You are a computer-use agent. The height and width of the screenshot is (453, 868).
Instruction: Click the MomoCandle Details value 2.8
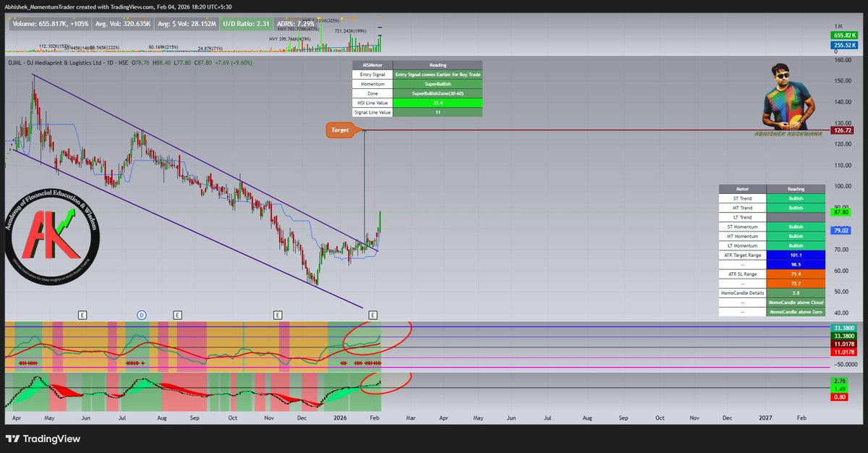796,293
